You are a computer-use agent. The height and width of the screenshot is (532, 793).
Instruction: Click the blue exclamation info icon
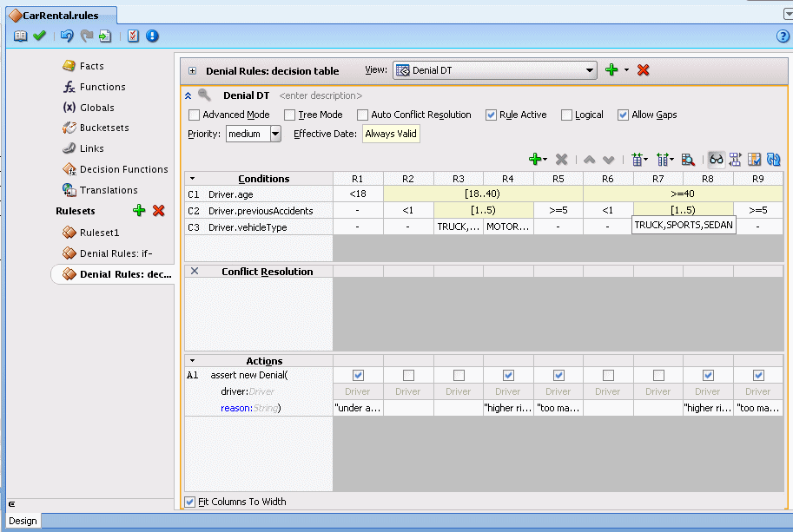[152, 36]
